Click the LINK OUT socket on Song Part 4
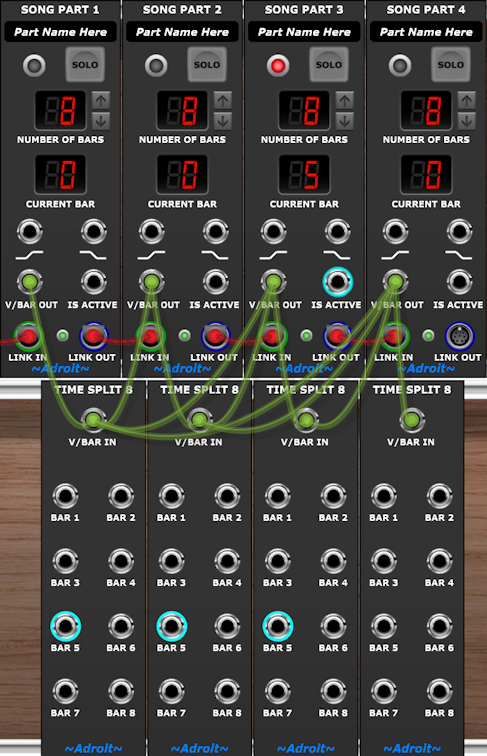This screenshot has height=756, width=487. [x=459, y=336]
